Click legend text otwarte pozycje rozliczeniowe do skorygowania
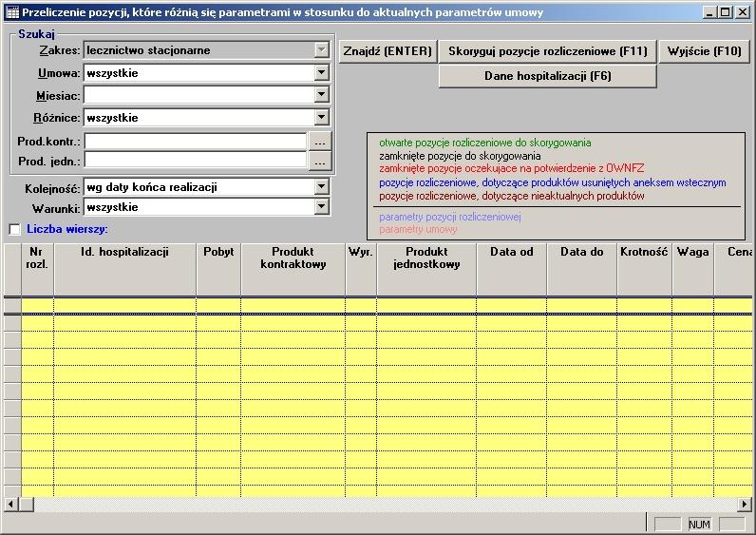The height and width of the screenshot is (535, 756). [485, 143]
